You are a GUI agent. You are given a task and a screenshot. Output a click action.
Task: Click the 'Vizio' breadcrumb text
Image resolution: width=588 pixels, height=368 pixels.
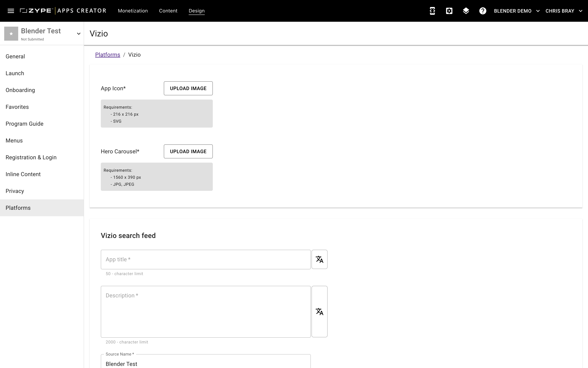[134, 55]
